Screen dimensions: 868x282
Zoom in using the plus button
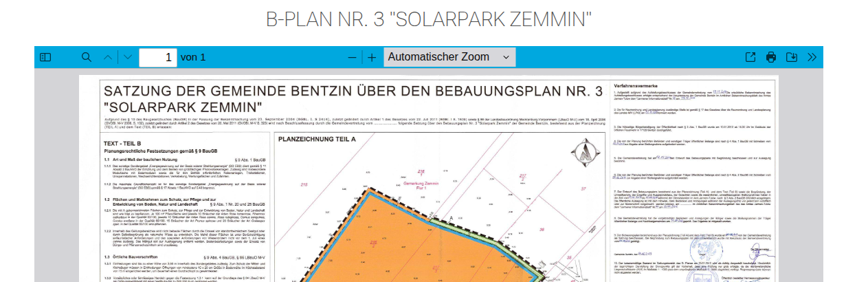click(372, 57)
